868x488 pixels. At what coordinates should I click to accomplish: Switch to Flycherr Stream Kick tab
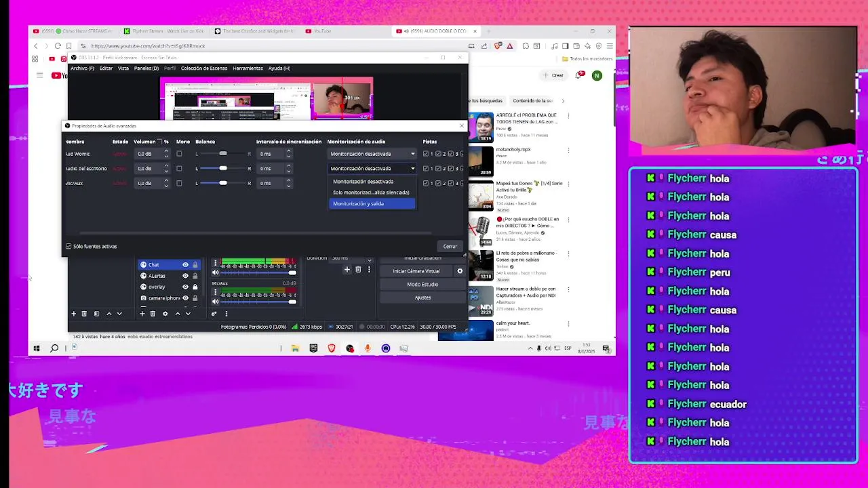coord(163,31)
